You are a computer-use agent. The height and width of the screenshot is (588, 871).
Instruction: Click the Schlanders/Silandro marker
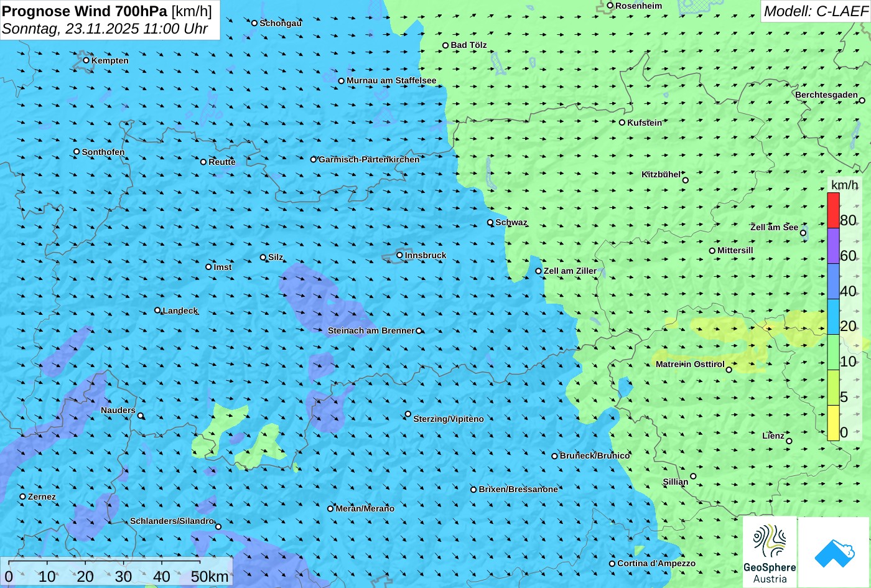[x=218, y=526]
